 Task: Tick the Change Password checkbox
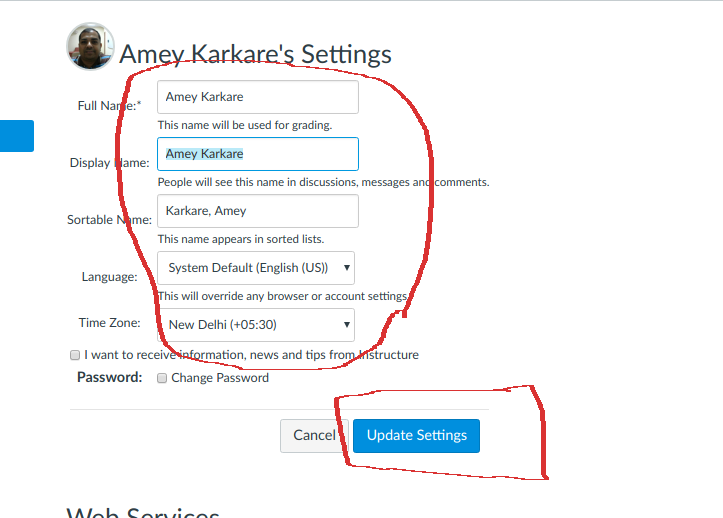point(162,378)
